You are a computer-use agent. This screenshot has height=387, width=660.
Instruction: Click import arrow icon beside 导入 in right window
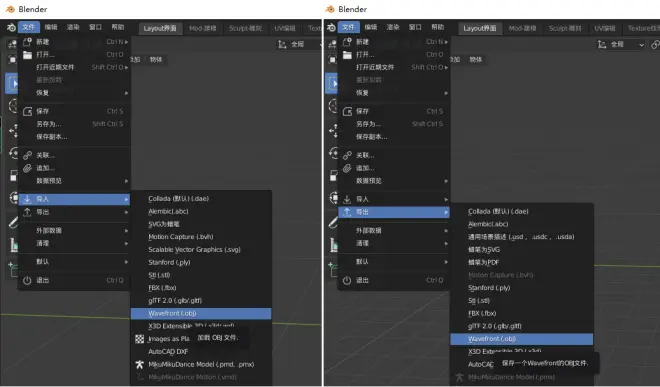[347, 199]
